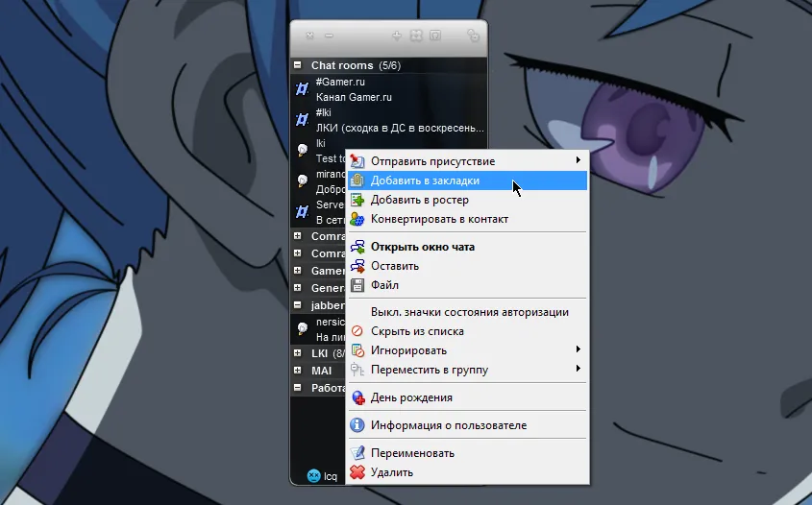Open the Игнорировать submenu
This screenshot has width=812, height=505.
click(x=467, y=350)
